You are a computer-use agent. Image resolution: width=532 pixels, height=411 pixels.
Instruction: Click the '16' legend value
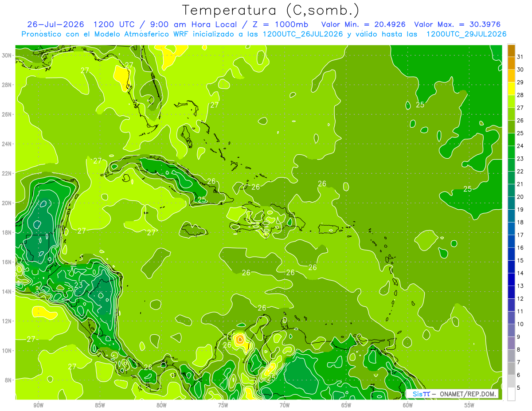pyautogui.click(x=520, y=247)
